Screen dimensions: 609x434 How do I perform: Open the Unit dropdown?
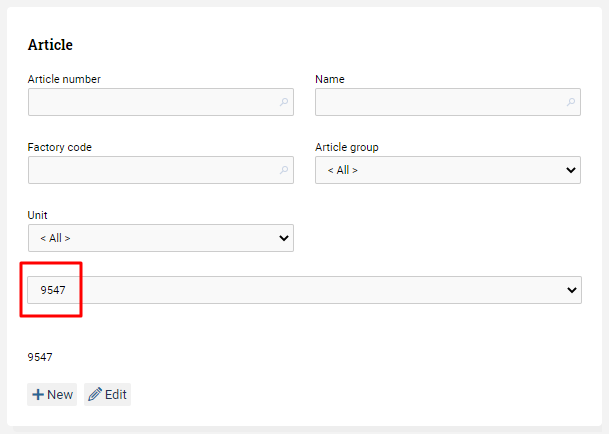pos(161,238)
